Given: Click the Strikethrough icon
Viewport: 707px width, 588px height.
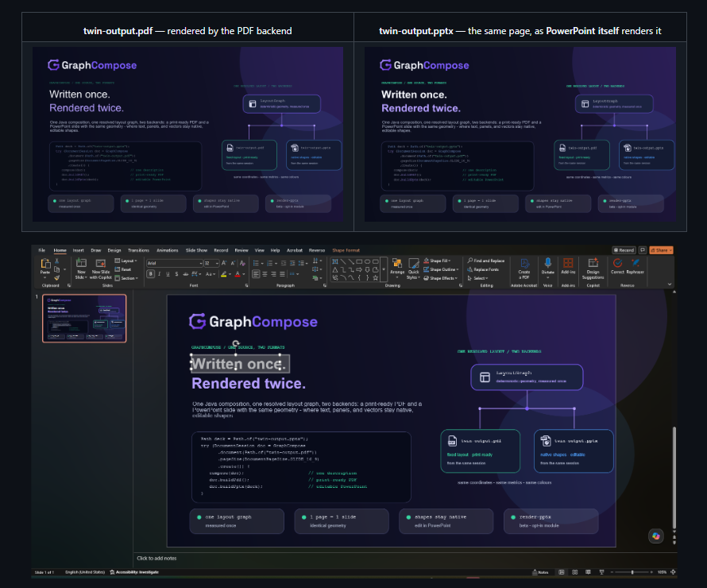Looking at the screenshot, I should [185, 273].
